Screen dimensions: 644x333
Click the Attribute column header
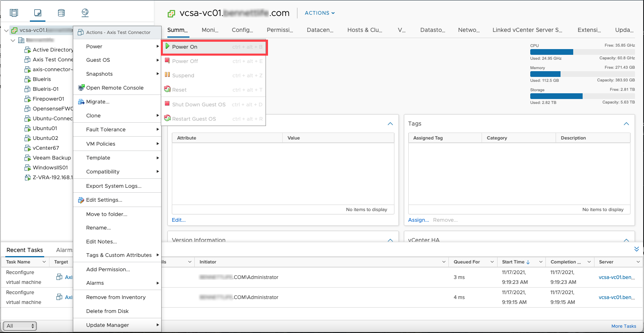coord(227,138)
